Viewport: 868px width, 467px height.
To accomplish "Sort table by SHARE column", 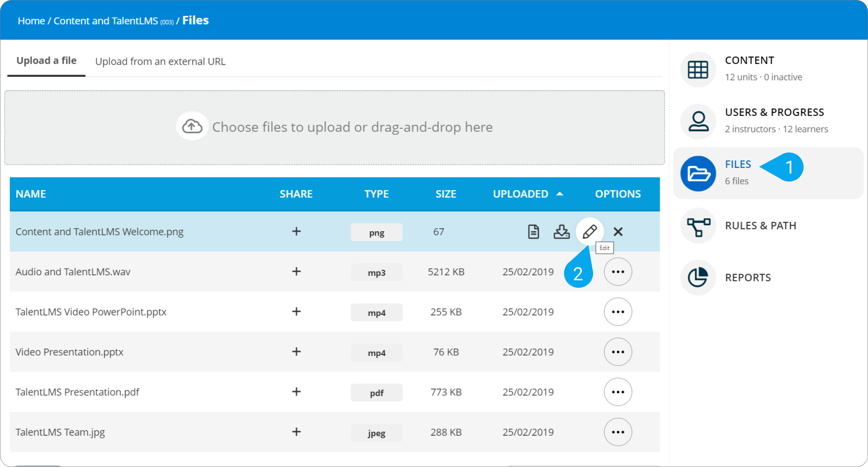I will click(x=296, y=194).
